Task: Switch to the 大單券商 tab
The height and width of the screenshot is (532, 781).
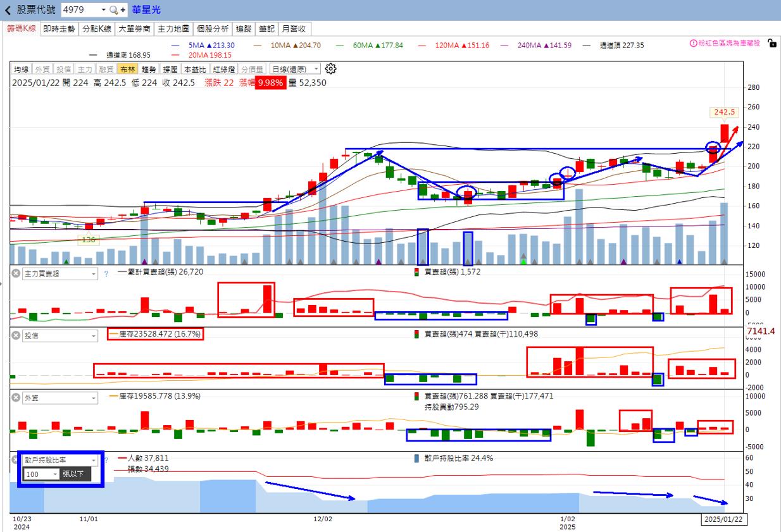Action: [x=135, y=29]
